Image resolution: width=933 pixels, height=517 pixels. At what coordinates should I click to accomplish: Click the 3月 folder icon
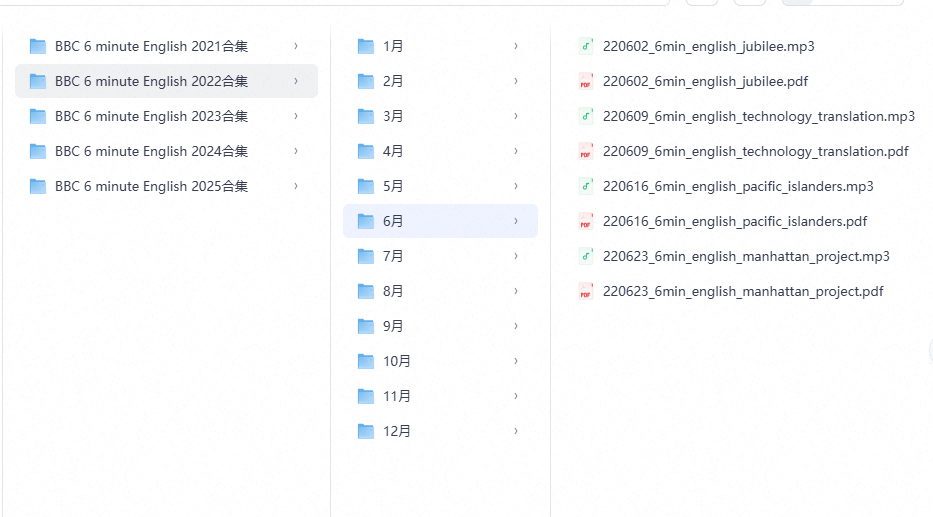(365, 117)
